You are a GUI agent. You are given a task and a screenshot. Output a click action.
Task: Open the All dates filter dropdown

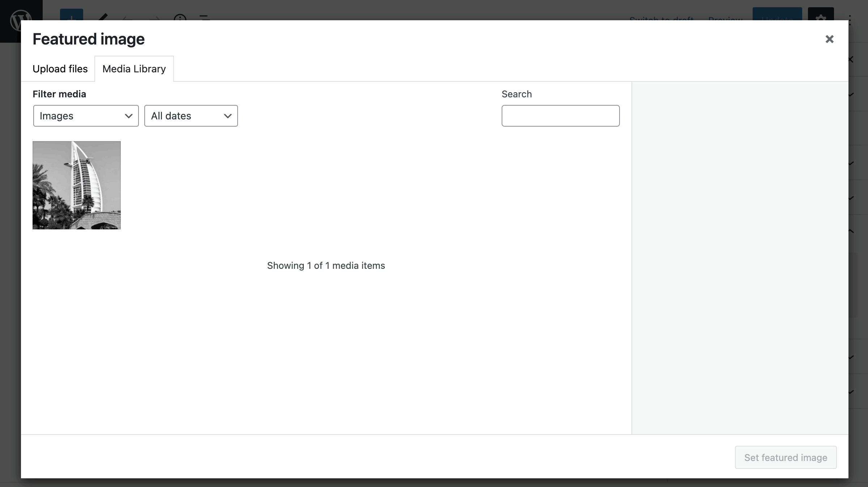click(191, 116)
